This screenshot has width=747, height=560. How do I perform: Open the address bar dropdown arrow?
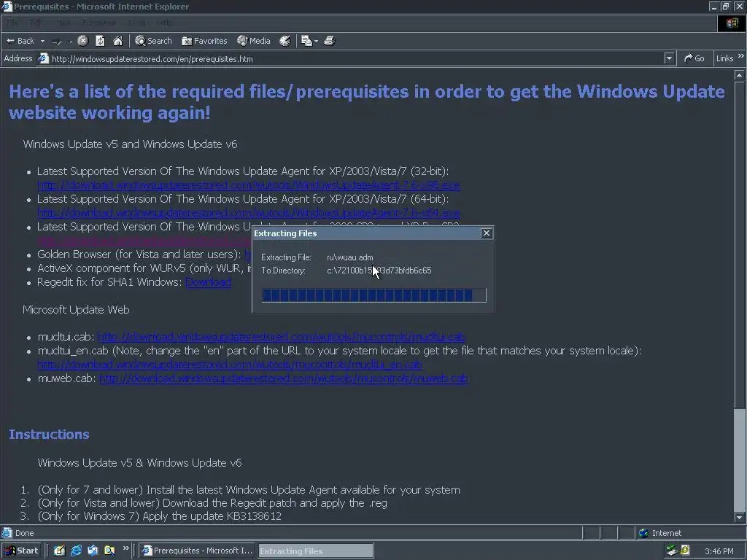pyautogui.click(x=669, y=58)
